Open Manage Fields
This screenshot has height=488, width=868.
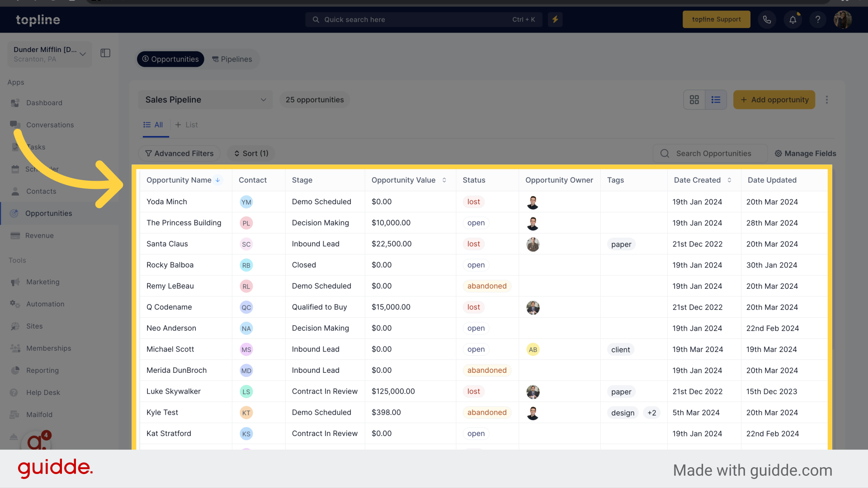tap(805, 154)
